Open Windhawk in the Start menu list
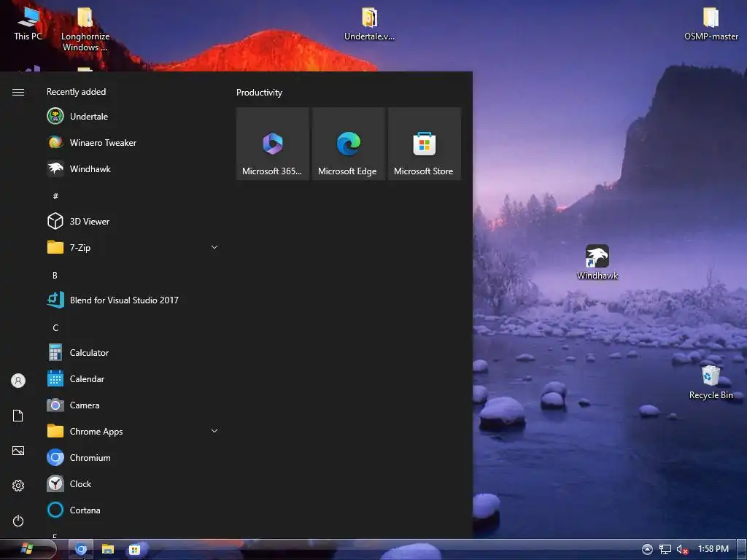The image size is (747, 560). click(133, 168)
